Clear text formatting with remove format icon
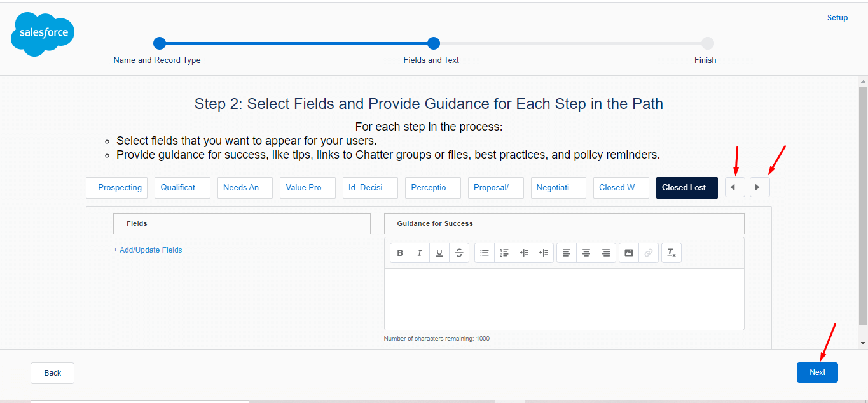The image size is (868, 403). pos(671,253)
